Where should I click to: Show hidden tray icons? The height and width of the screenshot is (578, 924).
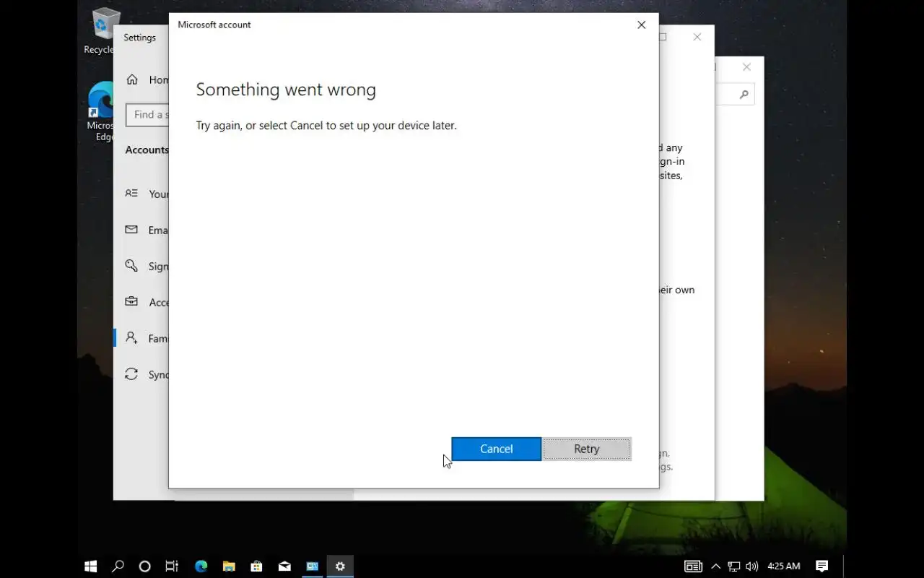[x=716, y=566]
